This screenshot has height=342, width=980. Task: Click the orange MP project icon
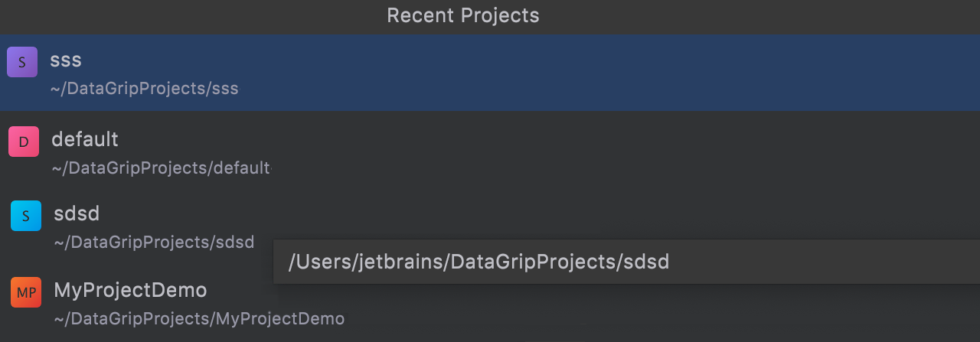(x=26, y=292)
